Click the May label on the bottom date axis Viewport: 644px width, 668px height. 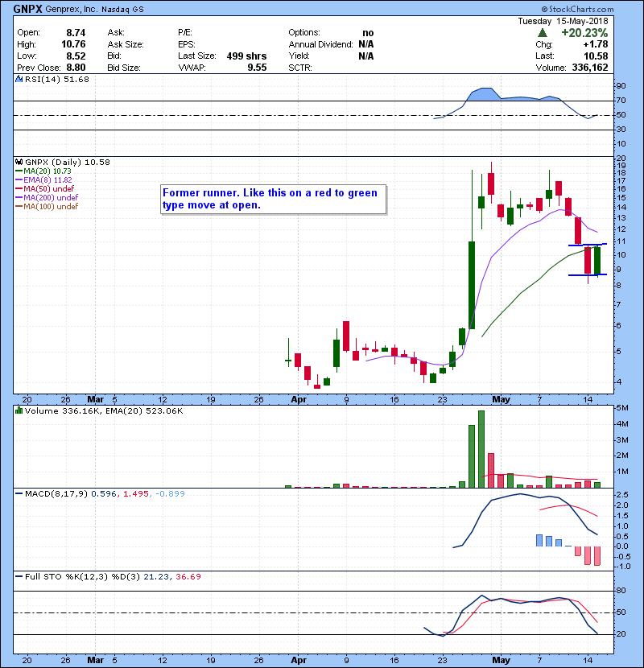click(501, 660)
